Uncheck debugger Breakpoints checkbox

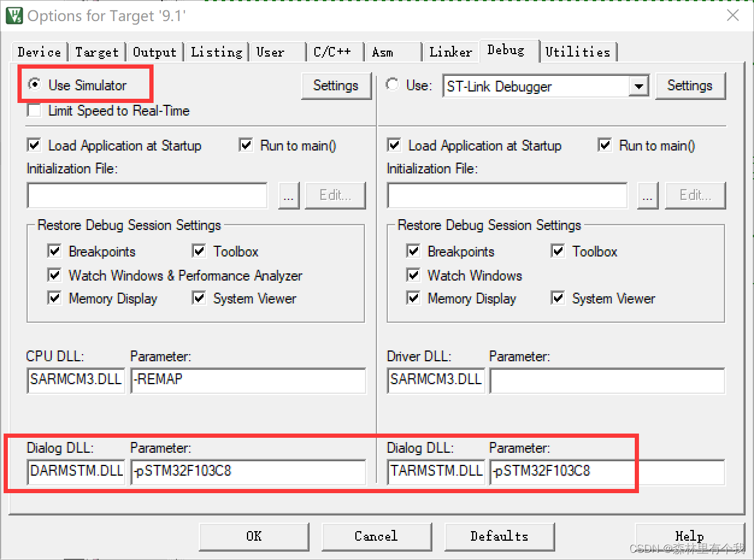[x=414, y=251]
